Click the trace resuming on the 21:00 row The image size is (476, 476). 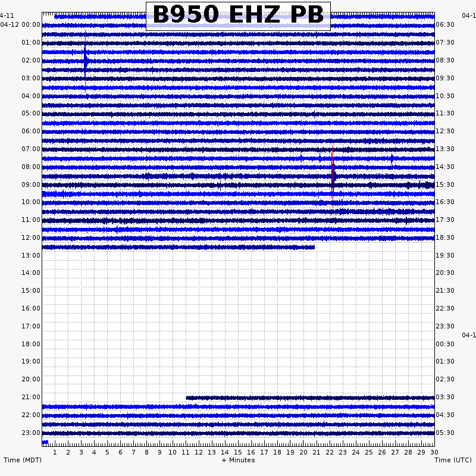(310, 397)
